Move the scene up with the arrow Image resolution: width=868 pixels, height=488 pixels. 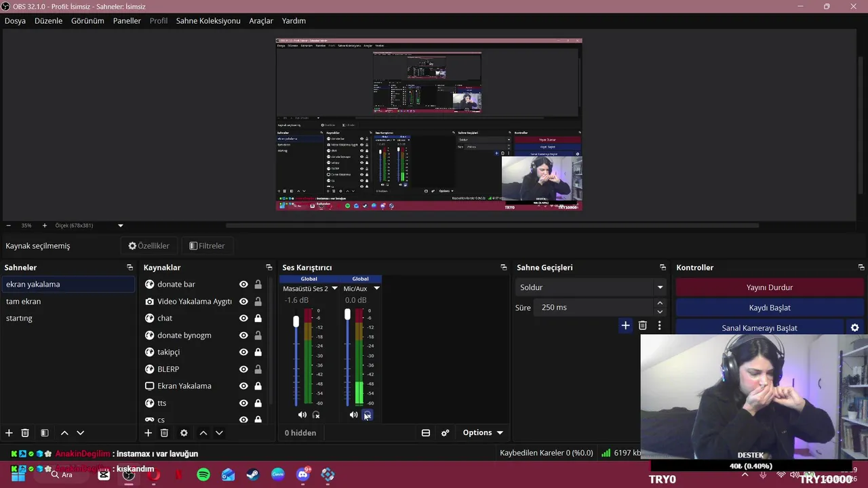[x=64, y=432]
